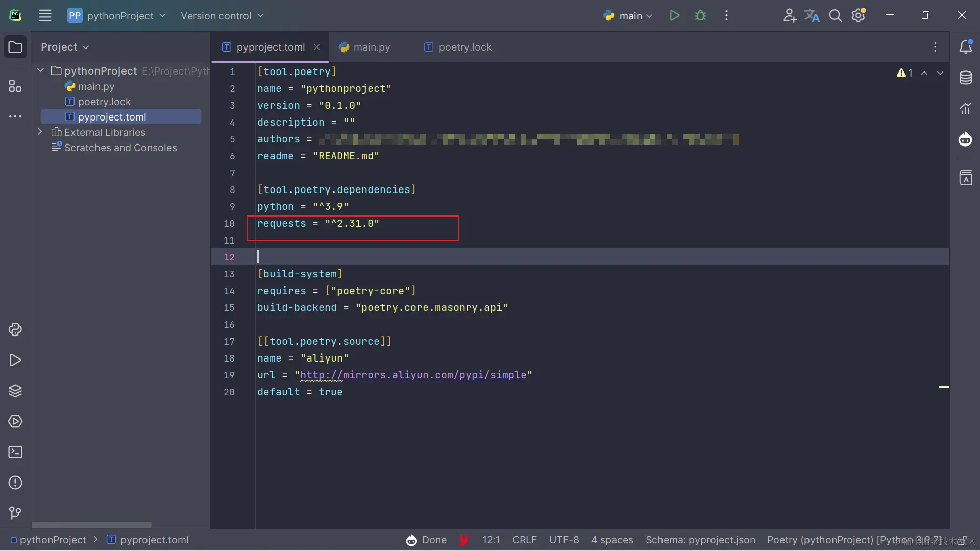The height and width of the screenshot is (551, 980).
Task: Open the Version control dropdown
Action: click(222, 16)
